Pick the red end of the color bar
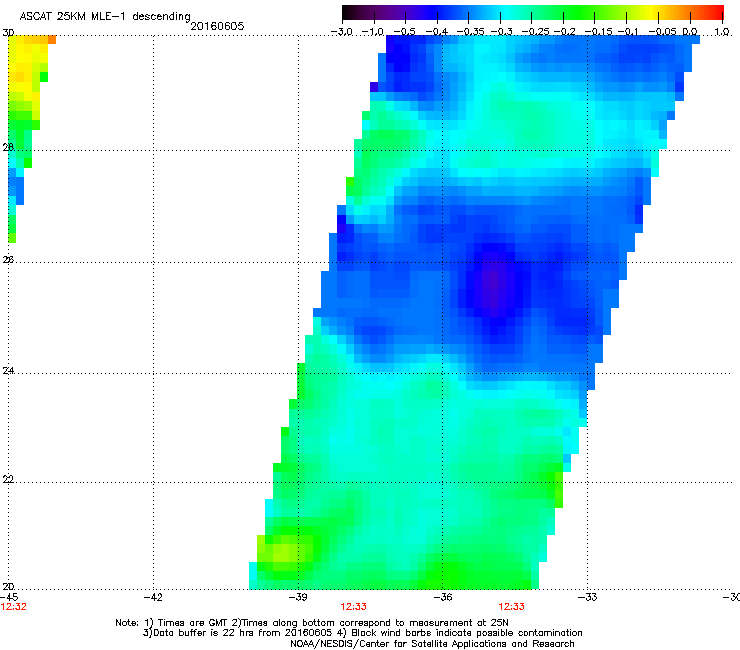The width and height of the screenshot is (740, 650). 716,12
